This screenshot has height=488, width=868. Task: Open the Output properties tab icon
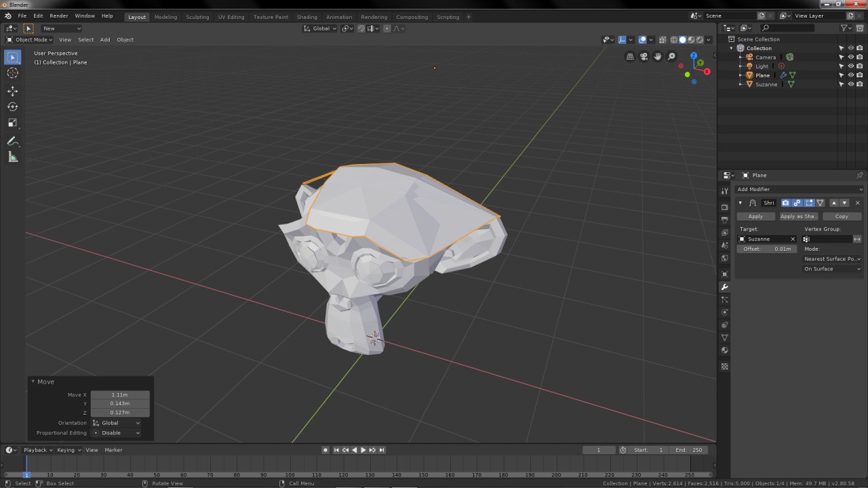coord(724,220)
